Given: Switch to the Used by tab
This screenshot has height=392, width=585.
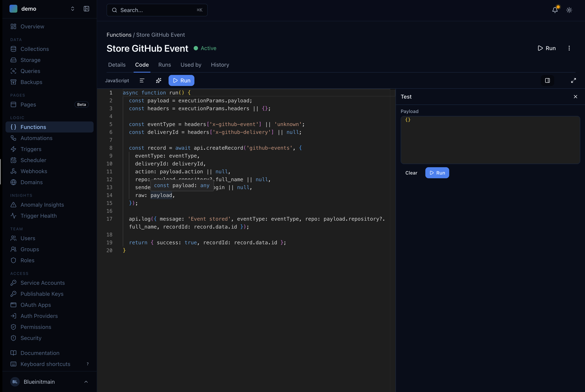Looking at the screenshot, I should click(x=191, y=65).
